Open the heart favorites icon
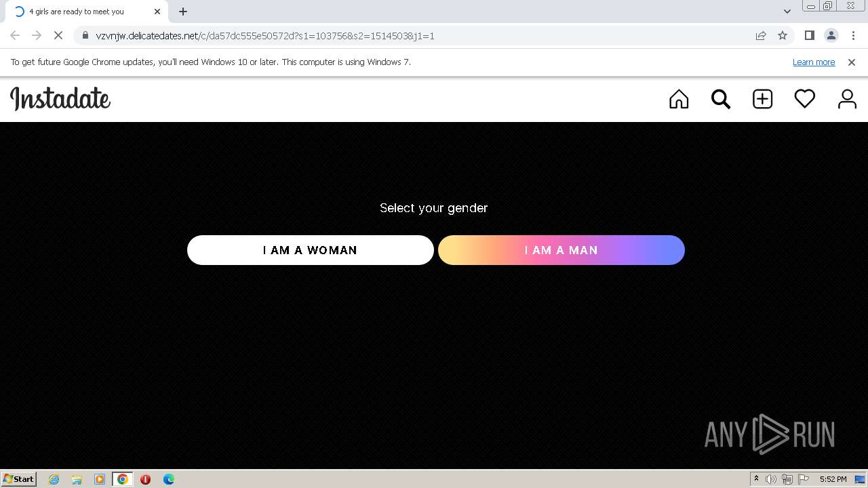This screenshot has width=868, height=488. 805,99
